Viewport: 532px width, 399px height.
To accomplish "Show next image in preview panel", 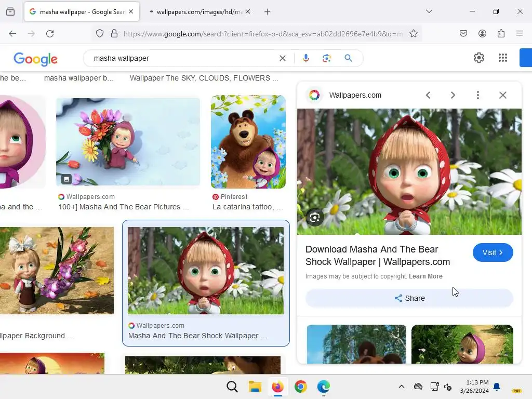I will pos(453,96).
